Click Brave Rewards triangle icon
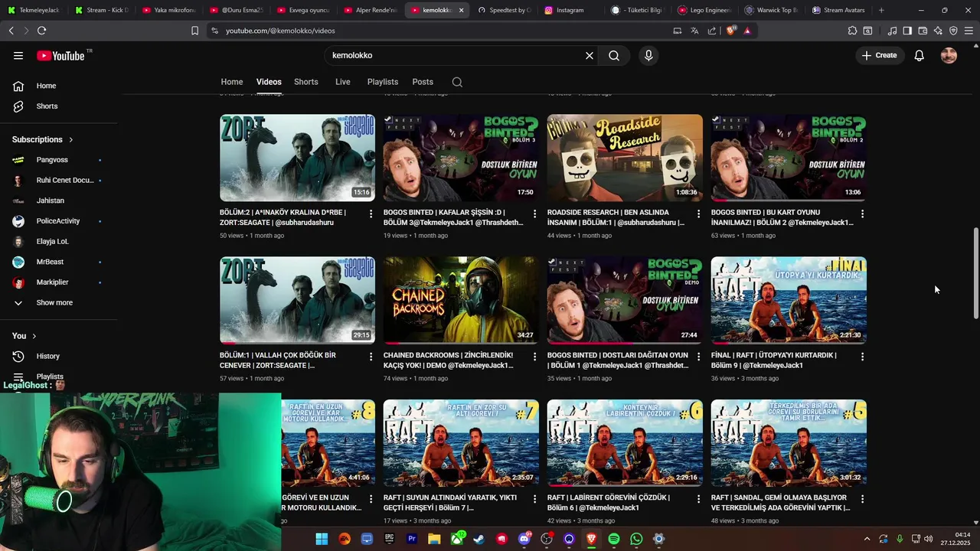This screenshot has height=551, width=980. [x=747, y=31]
